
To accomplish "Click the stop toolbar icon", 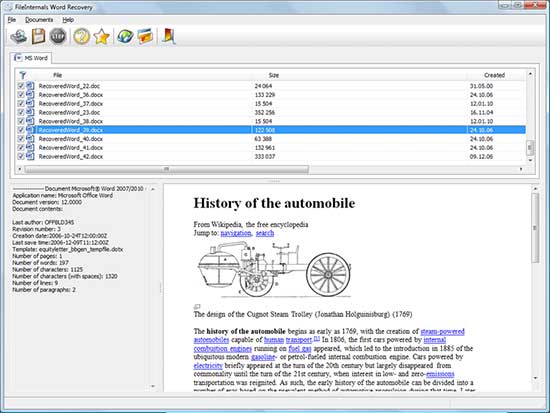I will [x=58, y=36].
